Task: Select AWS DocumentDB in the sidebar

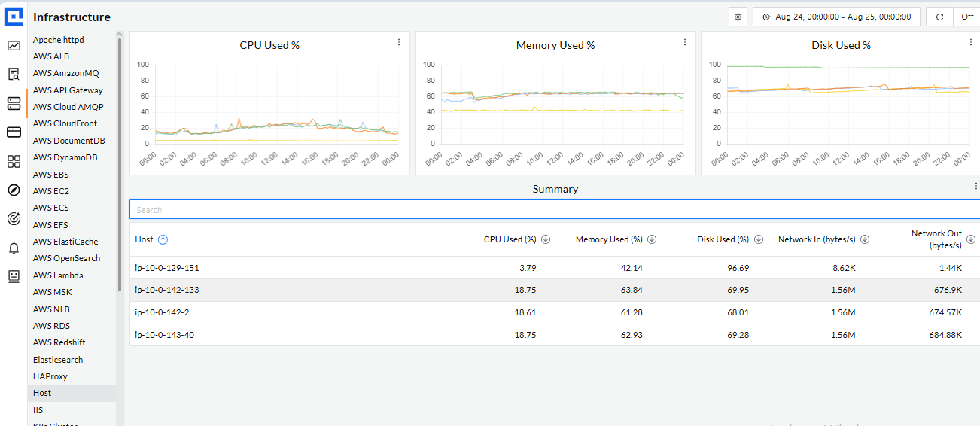Action: pyautogui.click(x=69, y=141)
